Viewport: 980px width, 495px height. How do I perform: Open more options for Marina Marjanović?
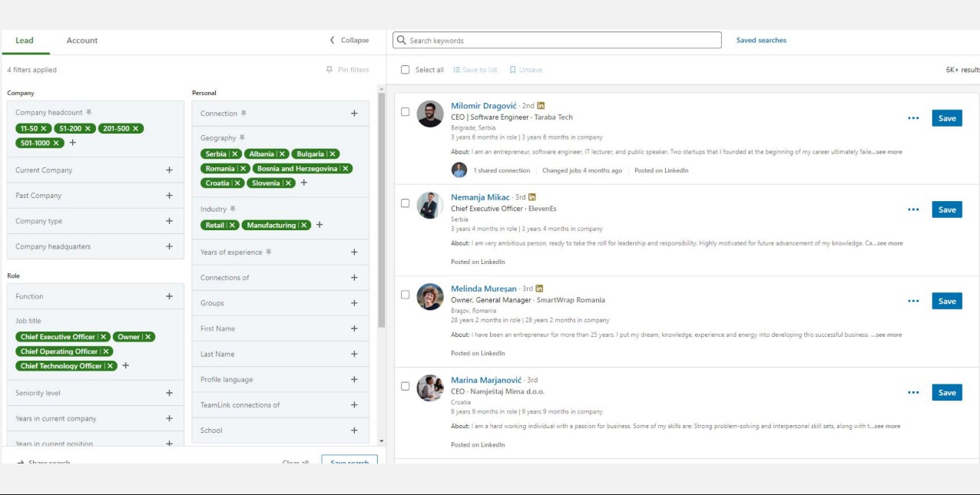[913, 392]
